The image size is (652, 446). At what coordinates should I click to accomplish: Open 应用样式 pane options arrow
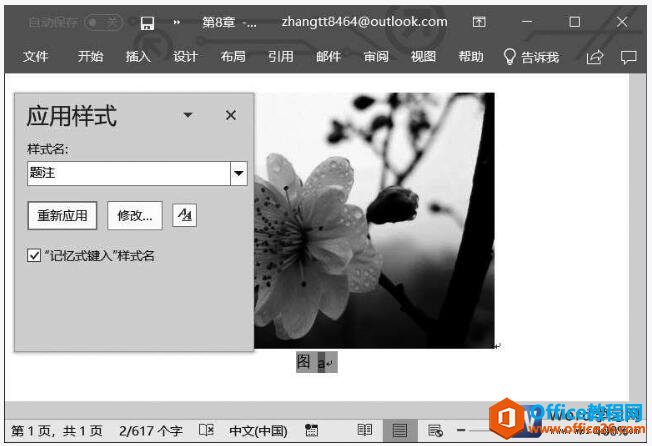188,115
